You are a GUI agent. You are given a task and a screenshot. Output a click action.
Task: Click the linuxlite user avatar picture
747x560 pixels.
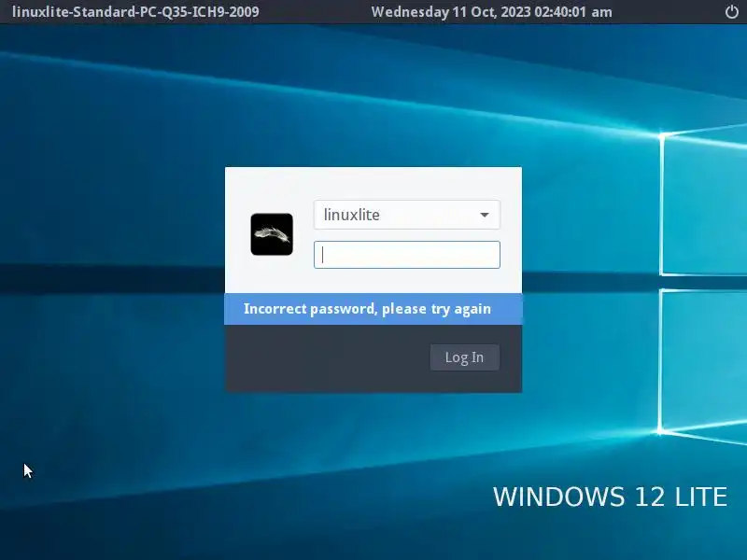tap(272, 234)
